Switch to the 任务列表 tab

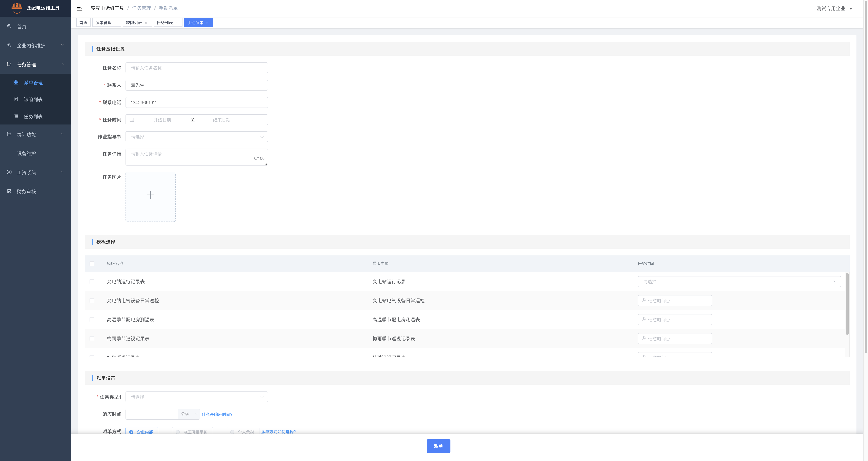click(165, 23)
